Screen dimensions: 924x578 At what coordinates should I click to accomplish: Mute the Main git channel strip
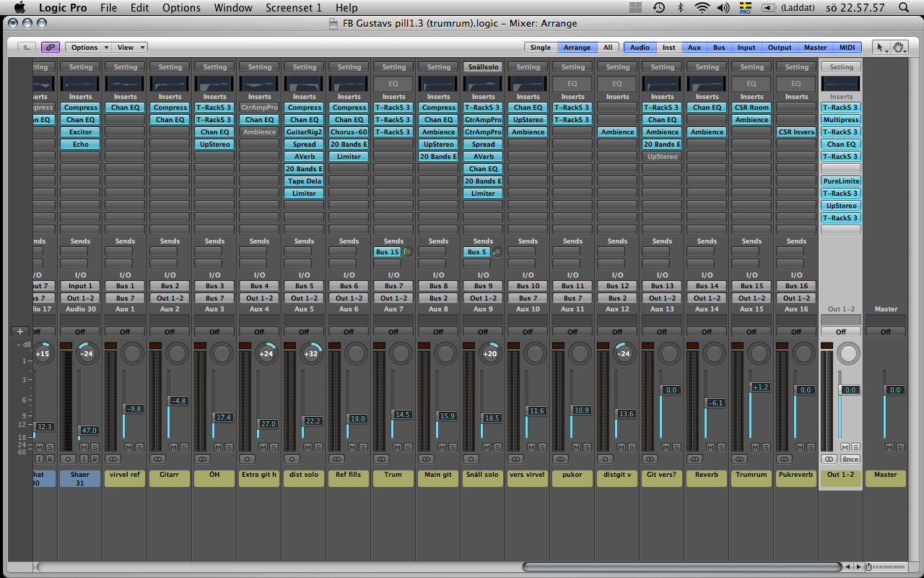[443, 447]
